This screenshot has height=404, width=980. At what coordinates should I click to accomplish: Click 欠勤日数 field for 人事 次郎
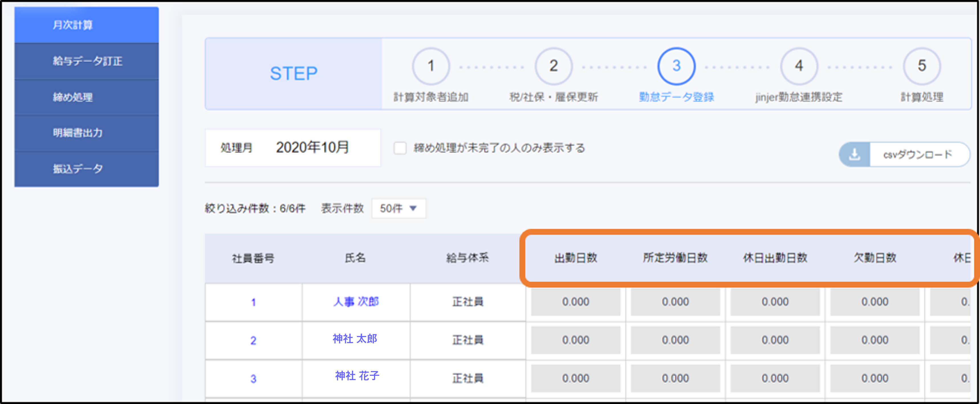point(875,302)
